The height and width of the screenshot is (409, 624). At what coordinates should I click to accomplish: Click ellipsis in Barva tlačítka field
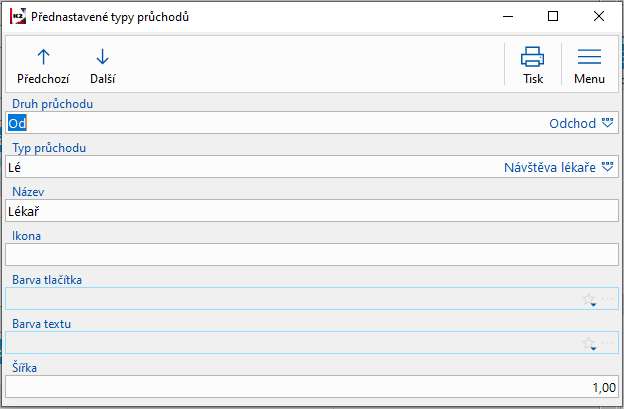(x=606, y=299)
